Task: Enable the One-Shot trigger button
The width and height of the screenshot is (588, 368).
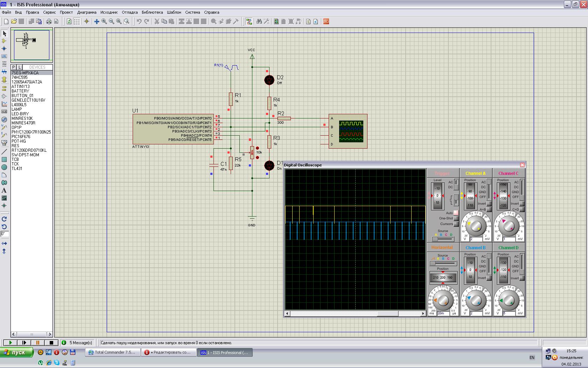Action: point(456,218)
